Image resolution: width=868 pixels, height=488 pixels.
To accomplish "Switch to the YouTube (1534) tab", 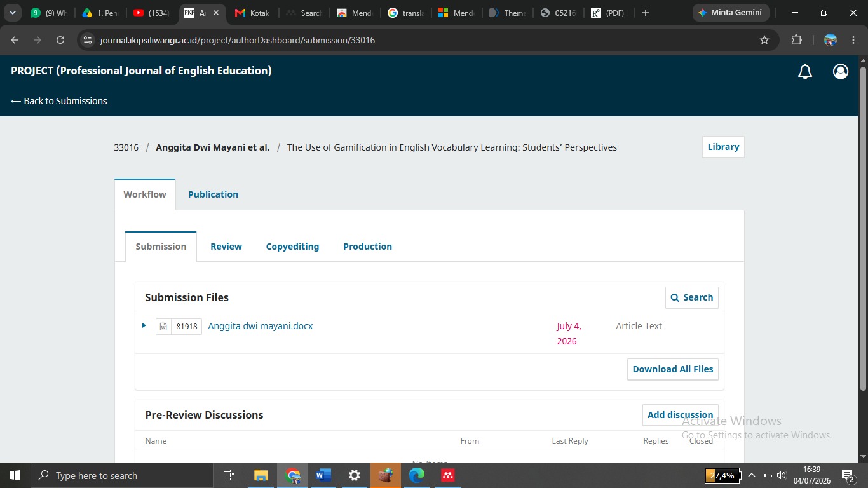I will click(x=151, y=13).
